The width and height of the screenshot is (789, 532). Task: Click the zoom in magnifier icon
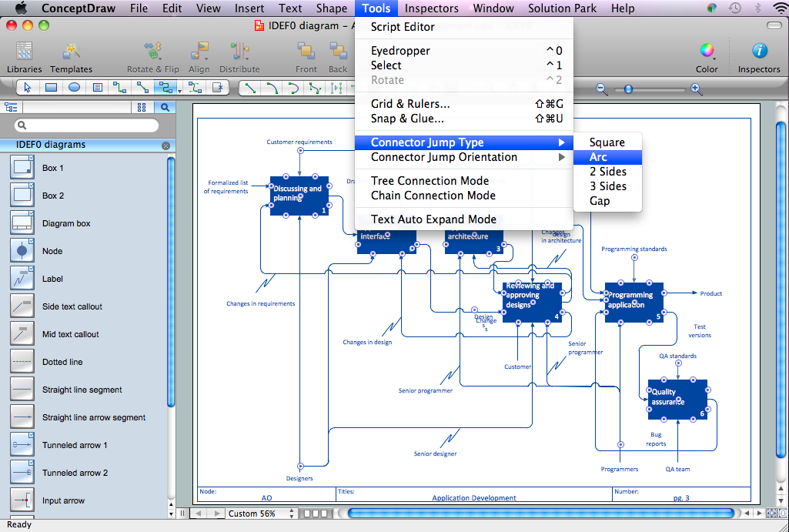click(697, 89)
